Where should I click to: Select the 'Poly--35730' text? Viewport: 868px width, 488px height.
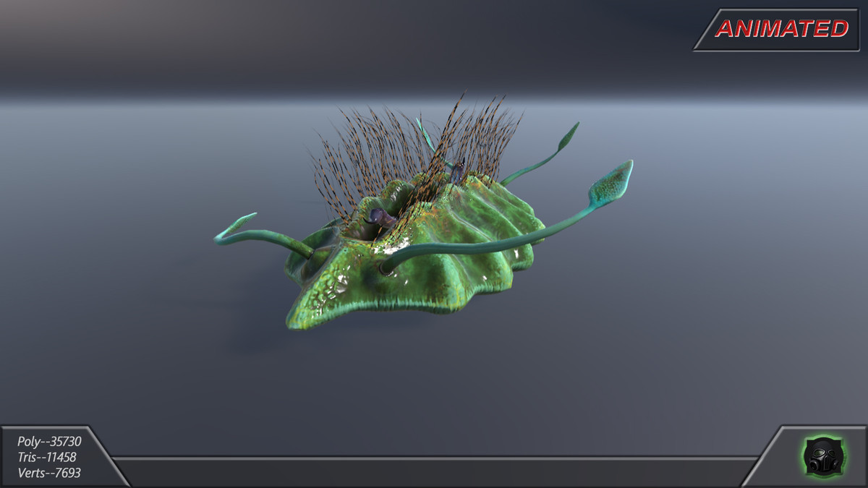(x=49, y=441)
